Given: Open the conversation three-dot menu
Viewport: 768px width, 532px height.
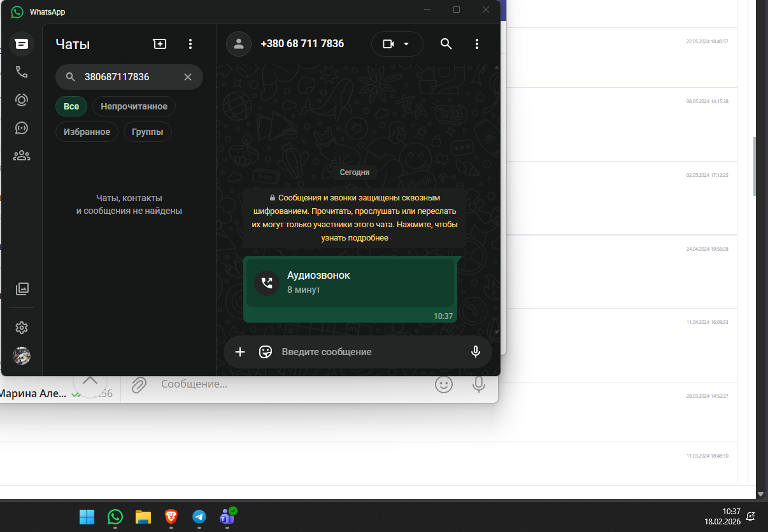Looking at the screenshot, I should (x=477, y=44).
